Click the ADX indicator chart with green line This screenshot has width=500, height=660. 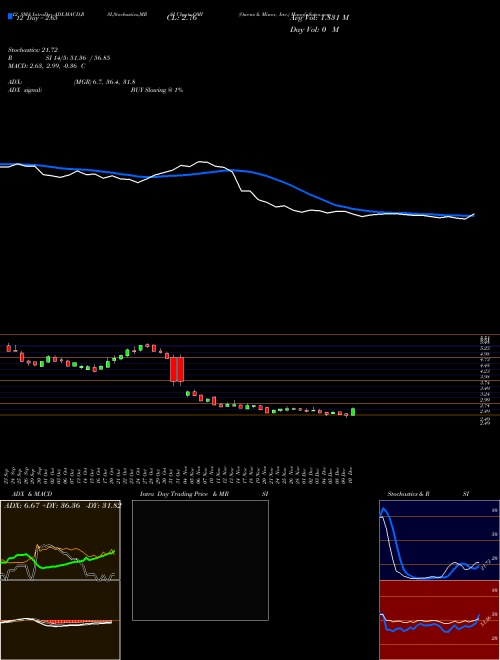tap(60, 540)
